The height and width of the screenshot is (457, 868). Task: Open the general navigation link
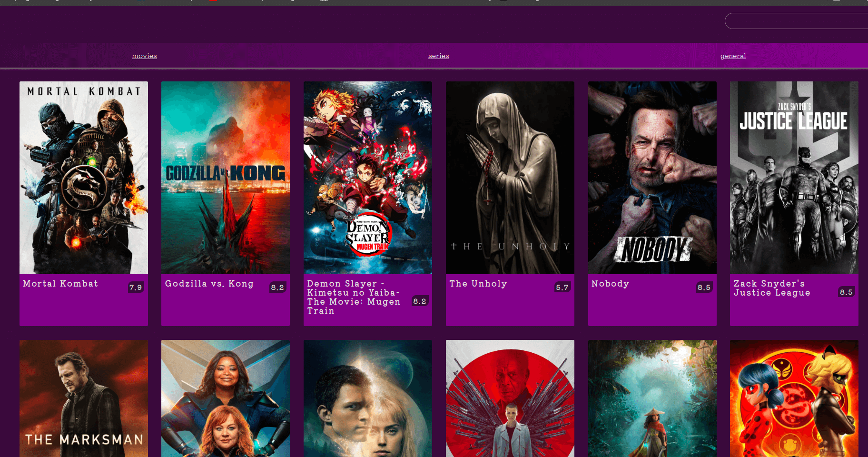(733, 56)
